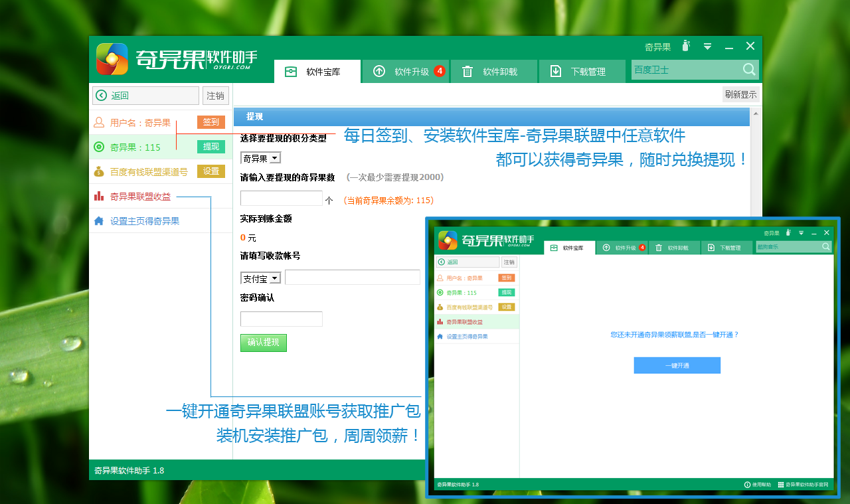This screenshot has width=850, height=504.
Task: Click the 提现 button in the inset window
Action: [507, 292]
